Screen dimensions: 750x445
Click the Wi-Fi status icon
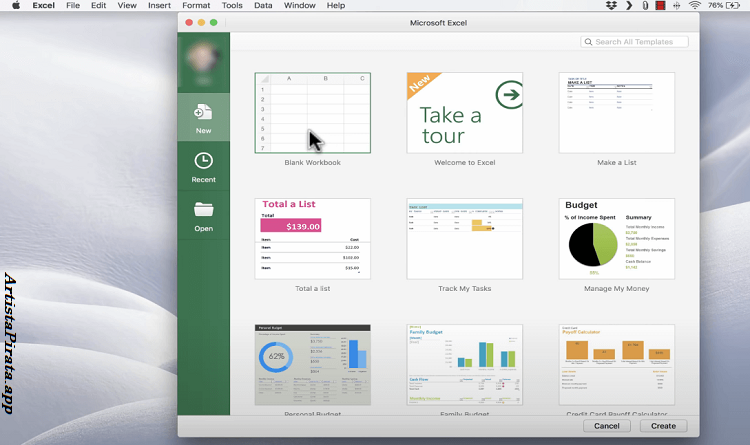695,5
